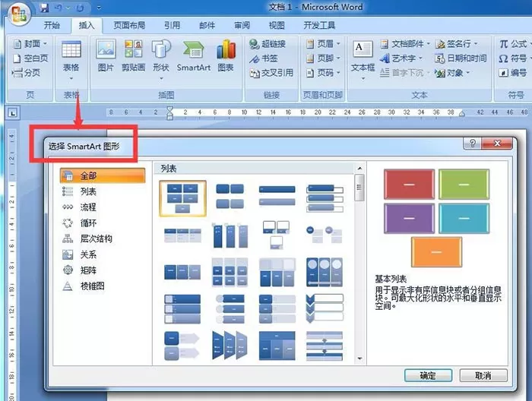Switch to the 审阅 ribbon tab

[242, 25]
